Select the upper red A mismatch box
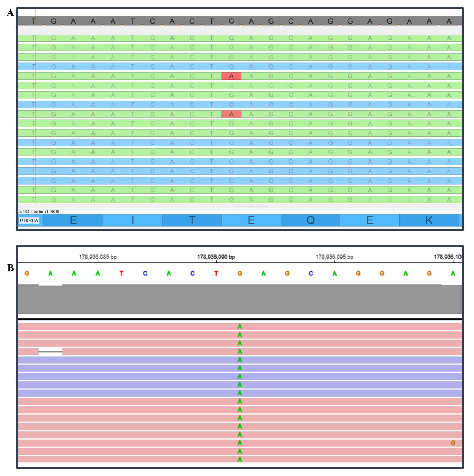 (x=231, y=76)
